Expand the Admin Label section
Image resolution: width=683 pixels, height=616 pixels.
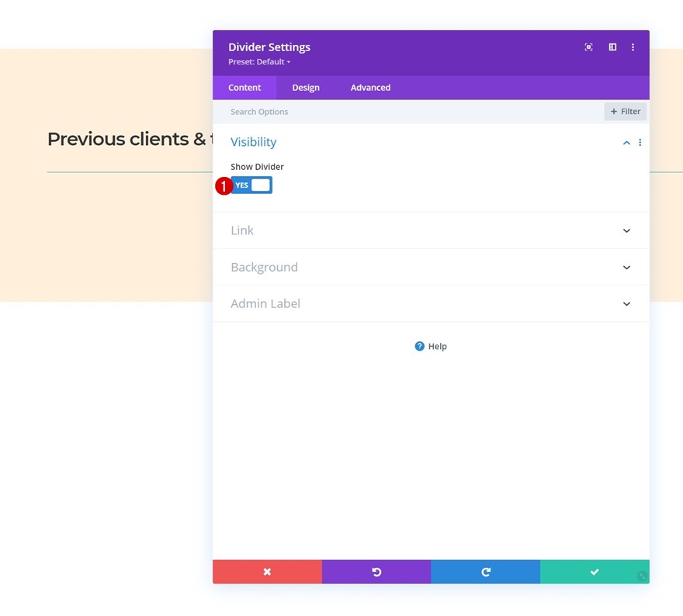coord(431,303)
